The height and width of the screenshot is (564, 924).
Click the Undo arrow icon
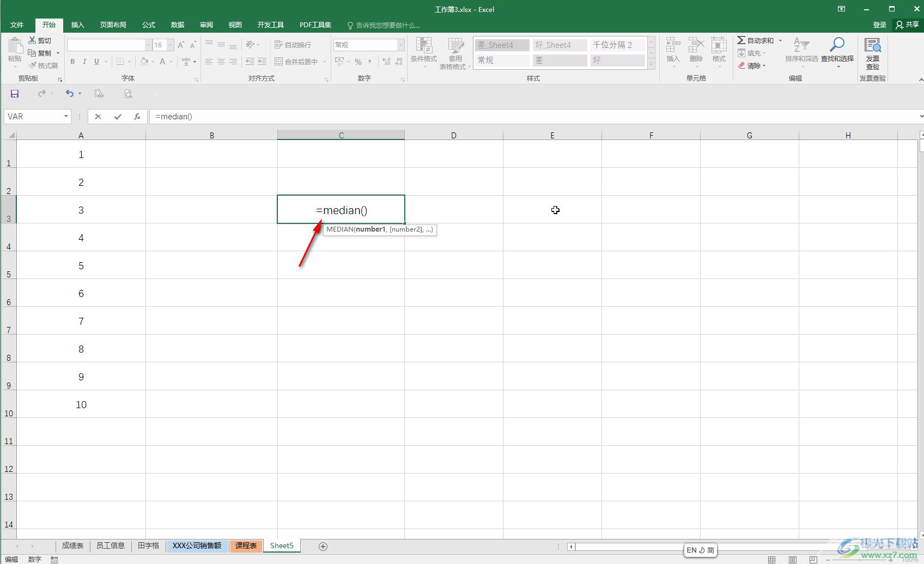click(x=70, y=94)
